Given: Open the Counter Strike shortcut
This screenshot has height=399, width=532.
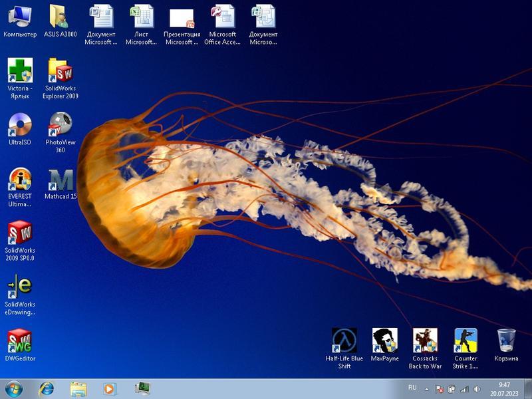Looking at the screenshot, I should click(465, 341).
